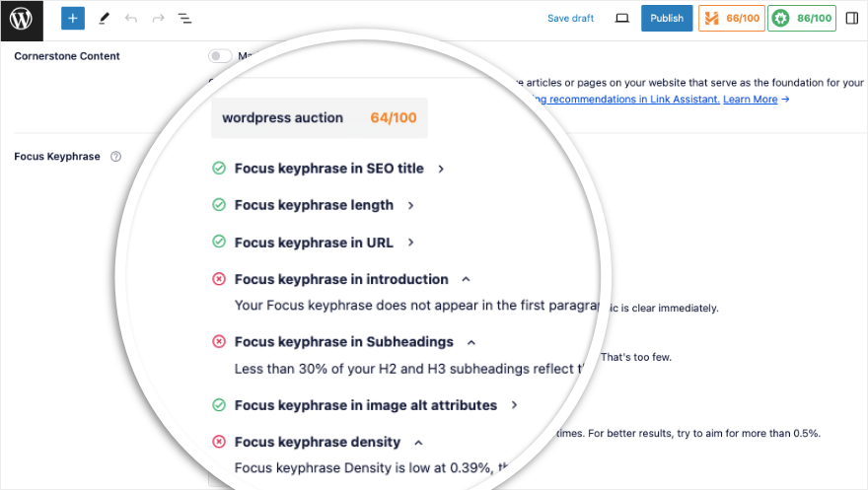Click the Cornerstone Content label
Viewport: 868px width, 490px height.
(x=67, y=56)
